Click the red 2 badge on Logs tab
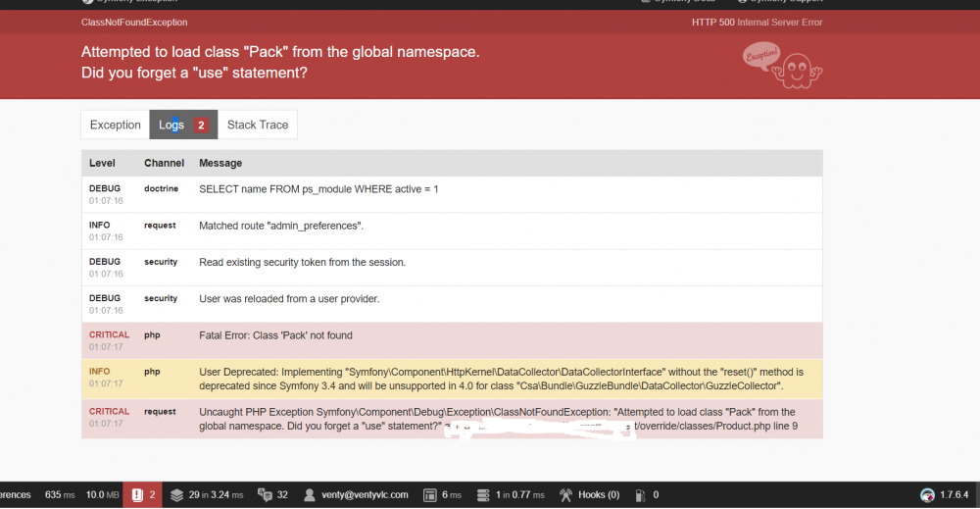The width and height of the screenshot is (980, 509). [201, 126]
